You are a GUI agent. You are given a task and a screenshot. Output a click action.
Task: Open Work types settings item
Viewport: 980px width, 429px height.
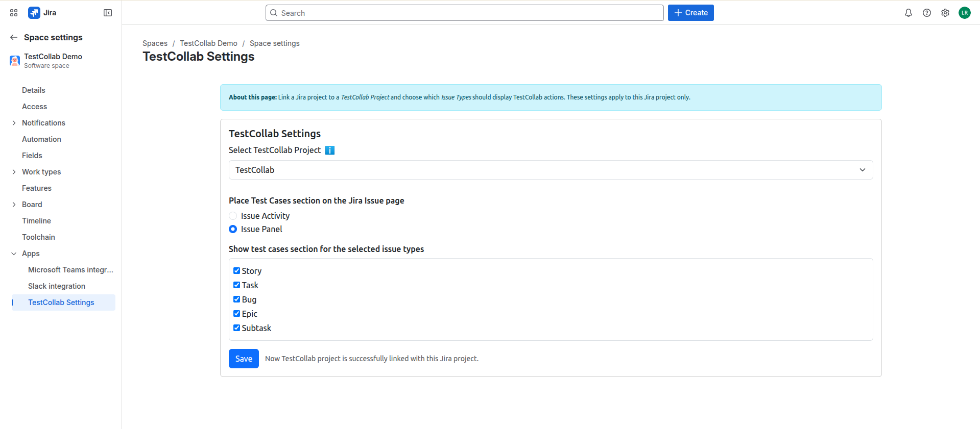41,172
